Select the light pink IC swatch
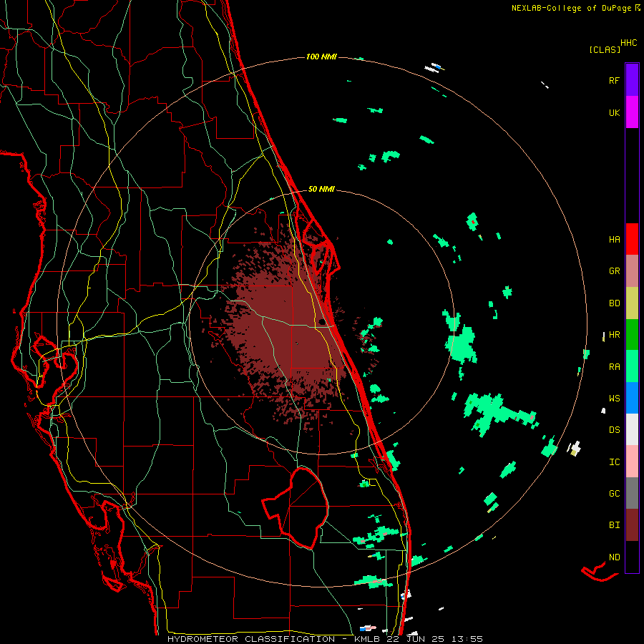The image size is (644, 644). (632, 462)
